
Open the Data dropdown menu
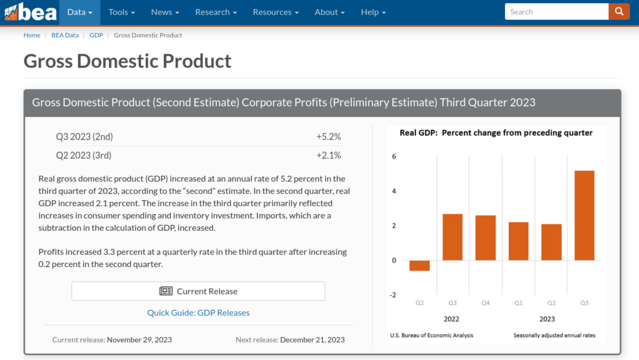click(79, 12)
